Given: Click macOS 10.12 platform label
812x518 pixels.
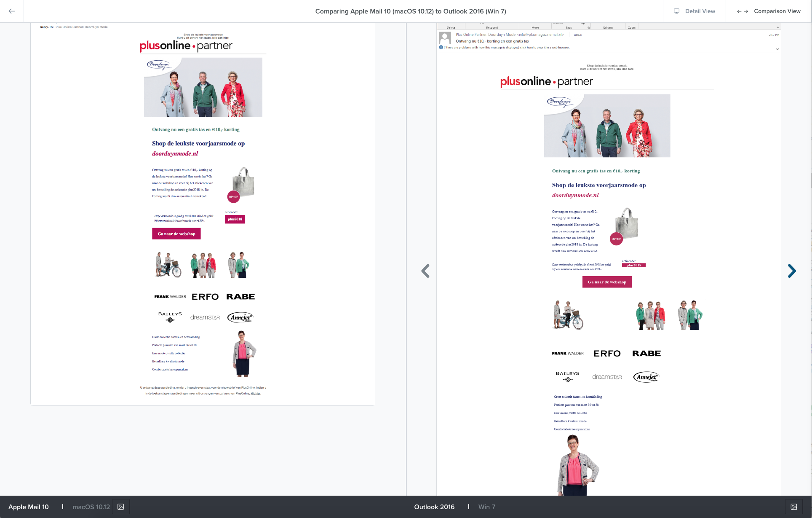Looking at the screenshot, I should (91, 507).
